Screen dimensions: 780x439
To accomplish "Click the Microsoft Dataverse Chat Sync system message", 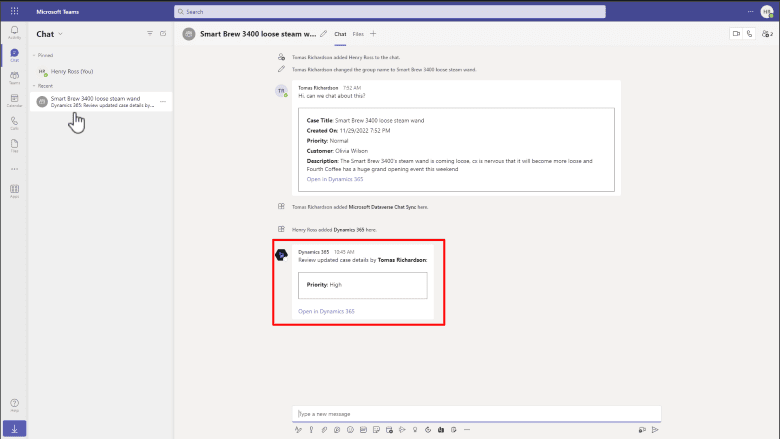I will [360, 207].
